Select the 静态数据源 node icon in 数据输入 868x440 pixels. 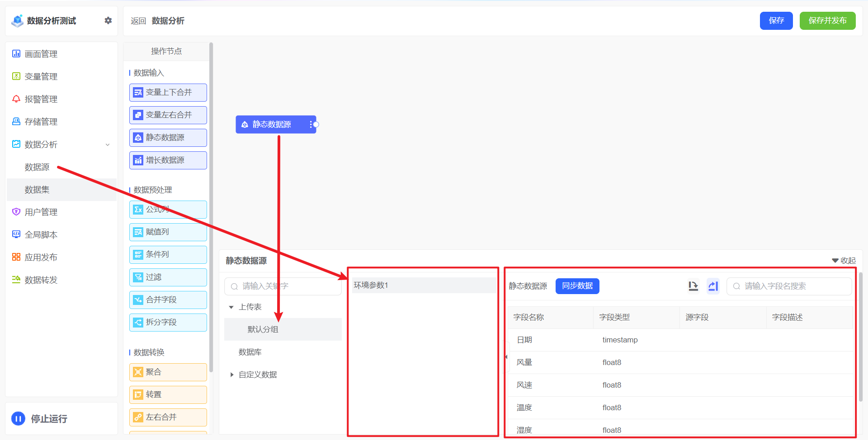click(x=138, y=137)
